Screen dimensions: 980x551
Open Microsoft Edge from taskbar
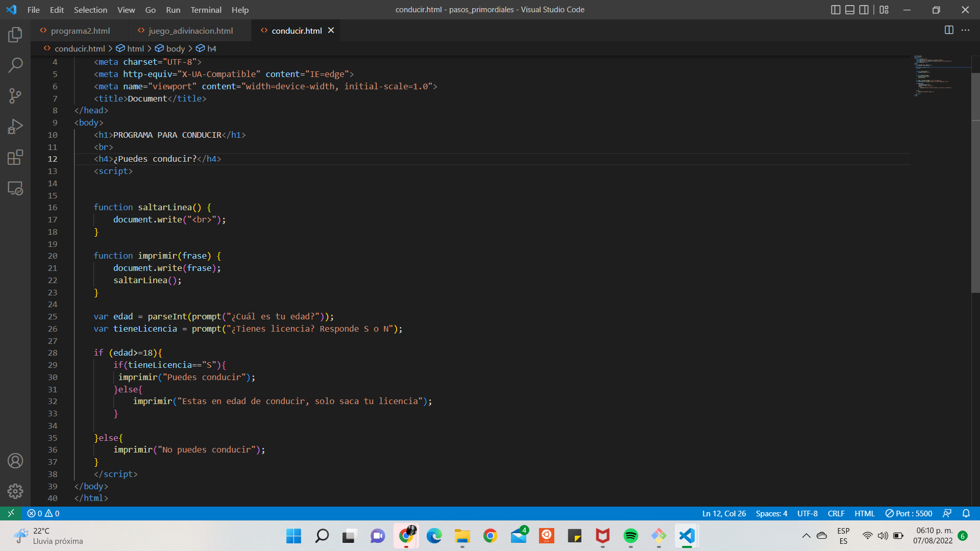(434, 536)
